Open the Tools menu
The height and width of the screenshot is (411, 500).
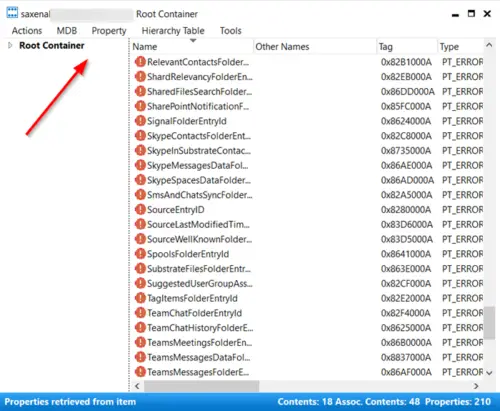tap(231, 31)
